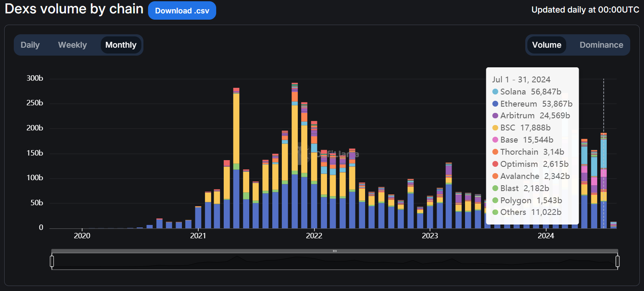Click the last small August 2024 bar
The image size is (644, 291).
pos(613,225)
